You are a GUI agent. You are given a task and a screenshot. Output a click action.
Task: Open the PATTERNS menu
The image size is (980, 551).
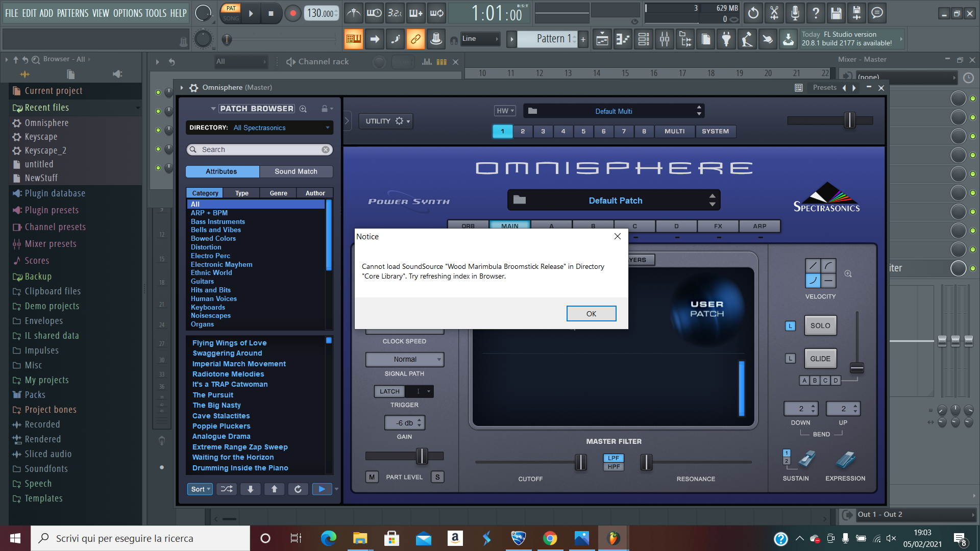(73, 13)
